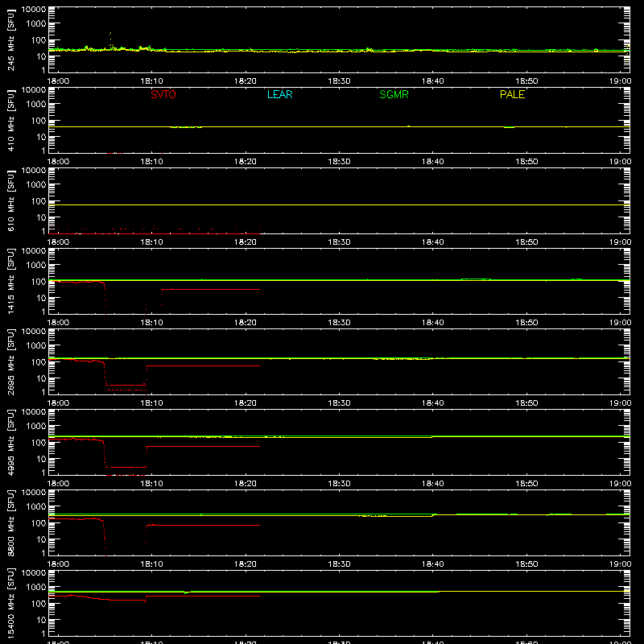Click the yellow burst spike in 245 MHz panel
644x644 pixels.
pyautogui.click(x=110, y=39)
